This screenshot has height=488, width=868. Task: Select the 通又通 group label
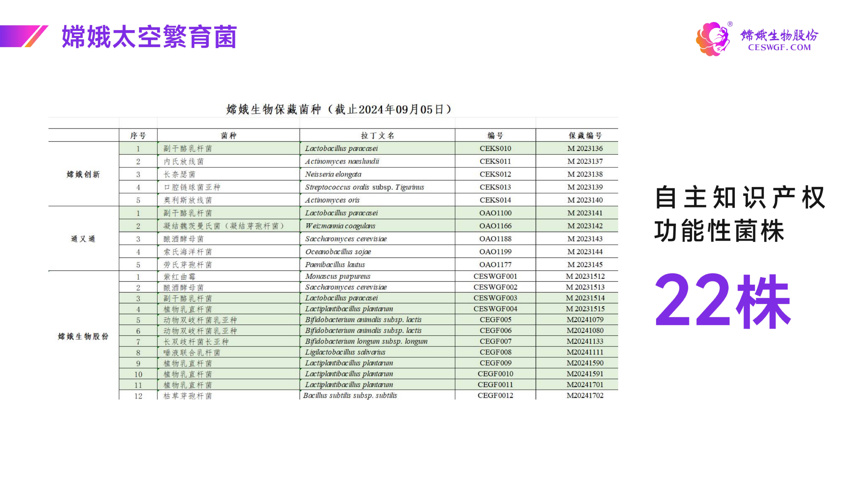[83, 239]
